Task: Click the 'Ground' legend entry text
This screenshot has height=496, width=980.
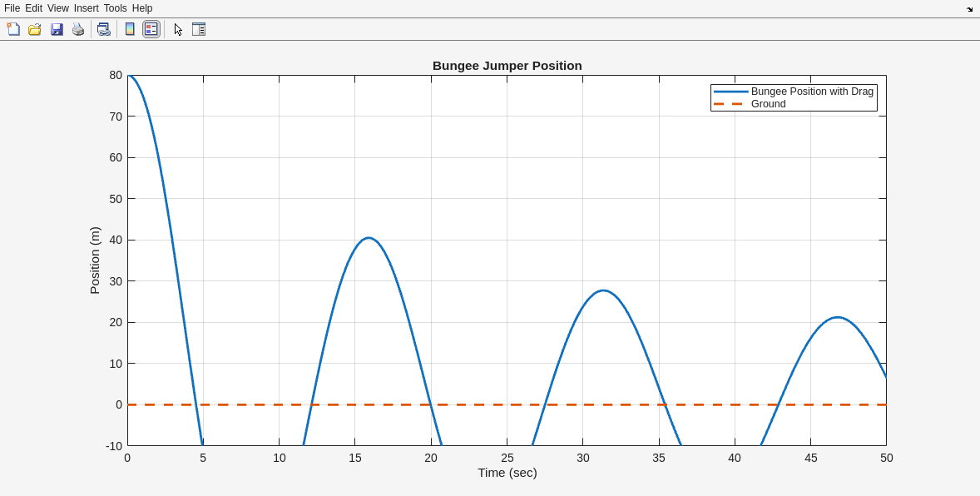Action: (768, 104)
